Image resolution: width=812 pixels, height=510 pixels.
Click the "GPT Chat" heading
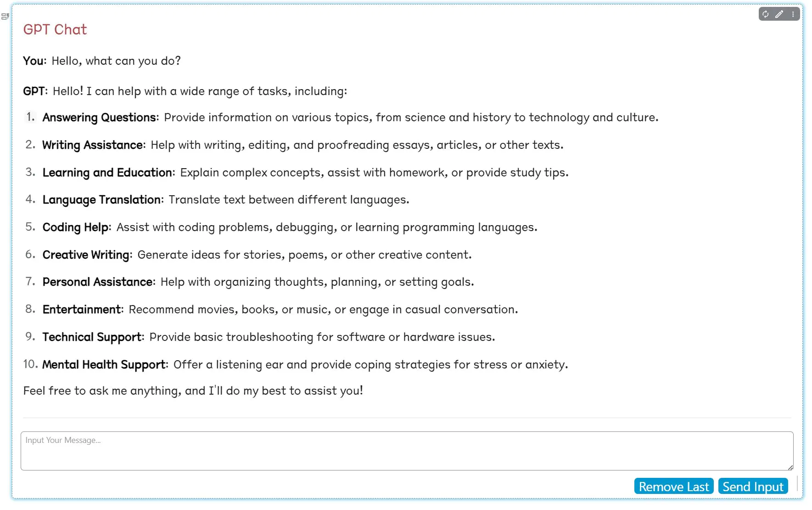(x=55, y=29)
